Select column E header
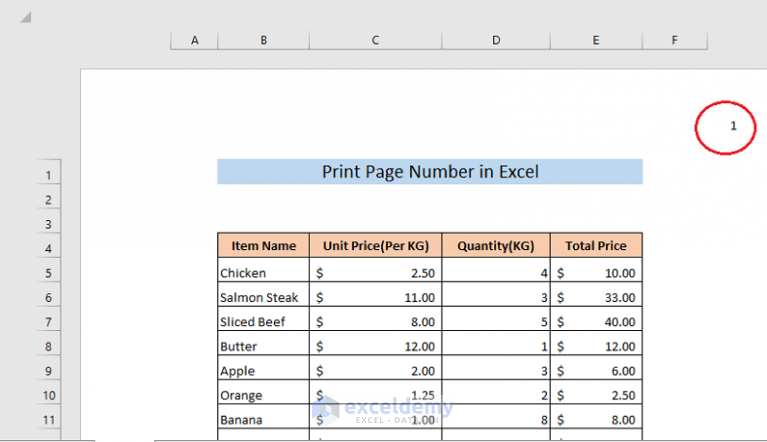Image resolution: width=767 pixels, height=442 pixels. [x=596, y=41]
